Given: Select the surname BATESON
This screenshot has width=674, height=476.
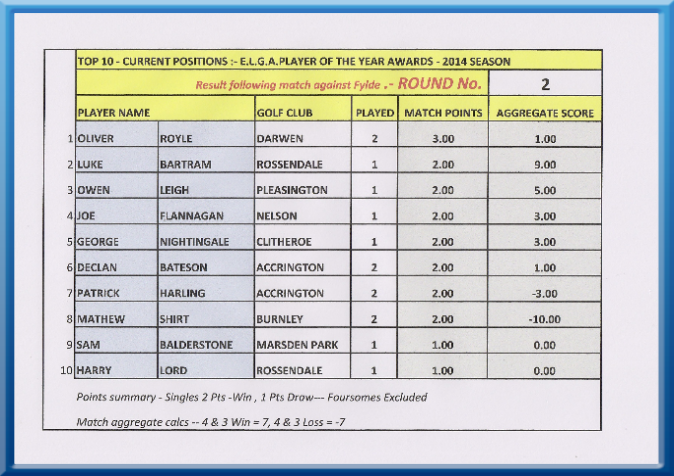Looking at the screenshot, I should tap(184, 267).
